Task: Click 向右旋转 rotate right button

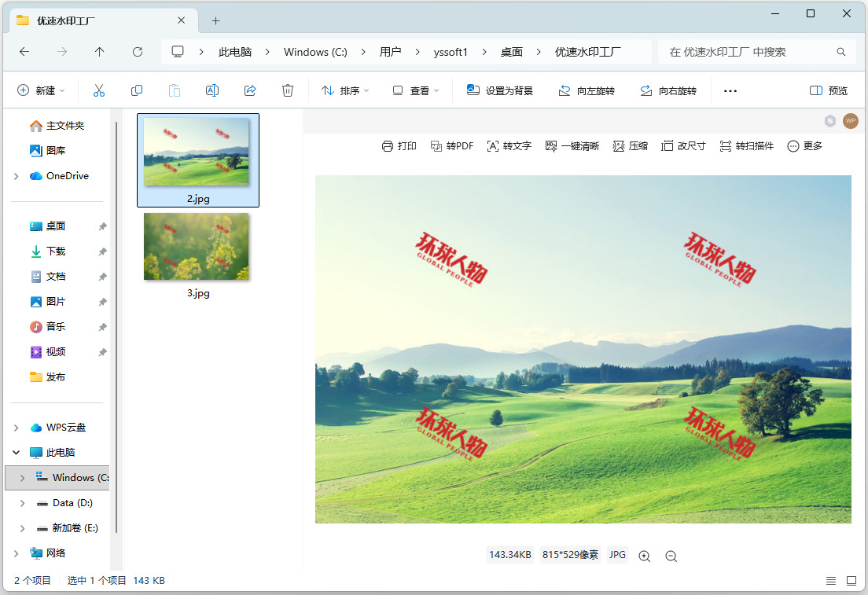Action: point(668,90)
